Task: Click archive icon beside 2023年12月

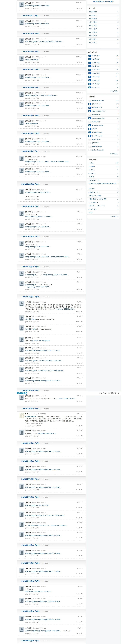Action: point(90,87)
